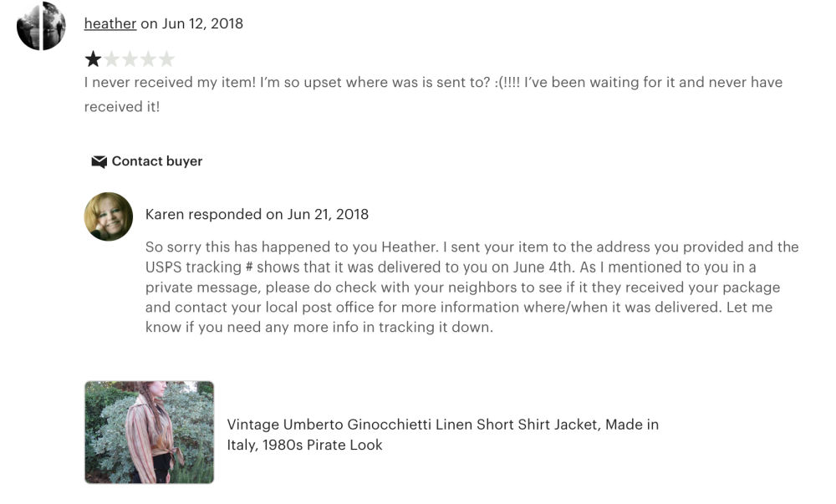836x504 pixels.
Task: Select the second rating star
Action: (x=111, y=59)
